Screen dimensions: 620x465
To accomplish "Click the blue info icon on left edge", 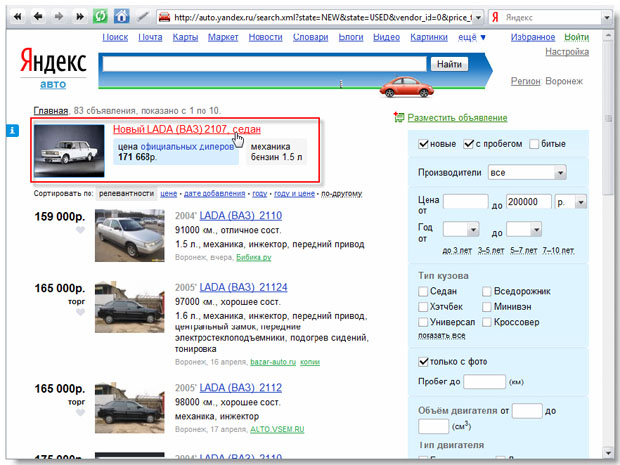I will pyautogui.click(x=12, y=130).
